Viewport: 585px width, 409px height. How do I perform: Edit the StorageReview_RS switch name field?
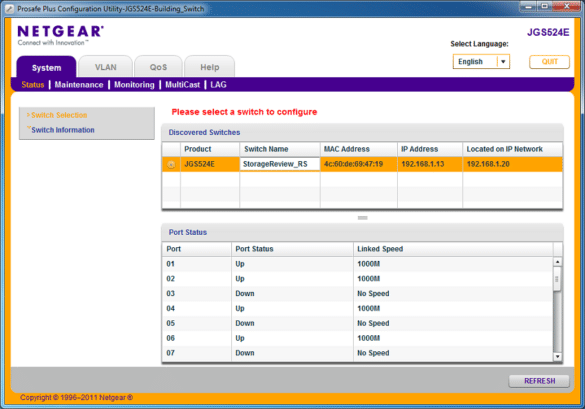pyautogui.click(x=279, y=164)
